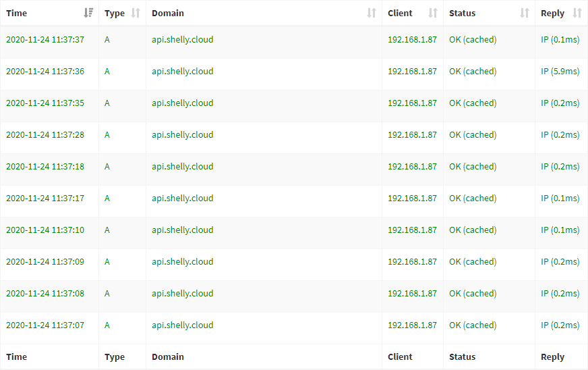Image resolution: width=588 pixels, height=370 pixels.
Task: Select timestamp 2020-11-24 11:37:18
Action: [x=45, y=166]
